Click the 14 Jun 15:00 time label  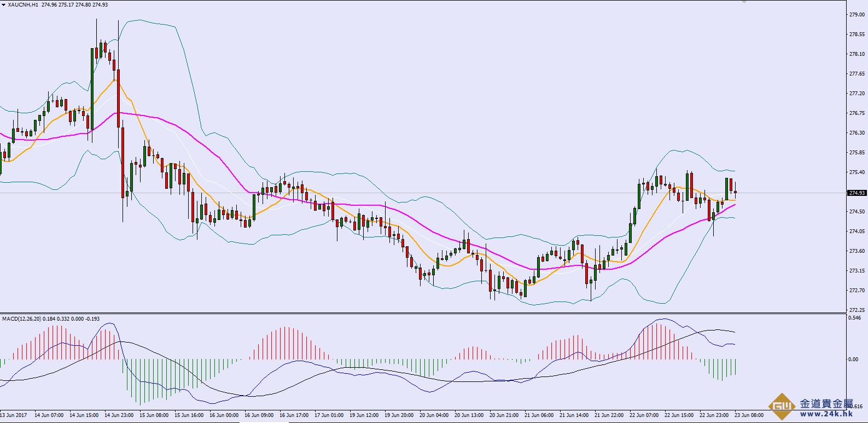(84, 415)
